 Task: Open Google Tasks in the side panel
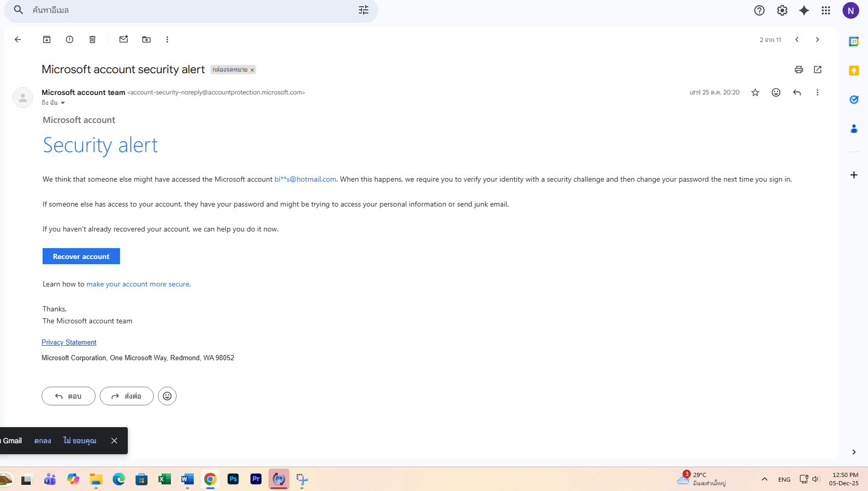[854, 100]
